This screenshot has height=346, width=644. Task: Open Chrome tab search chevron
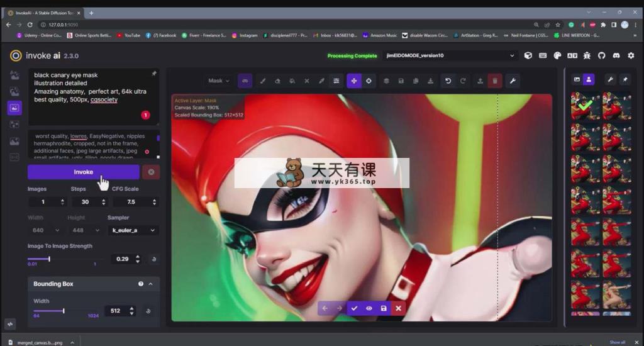(589, 13)
